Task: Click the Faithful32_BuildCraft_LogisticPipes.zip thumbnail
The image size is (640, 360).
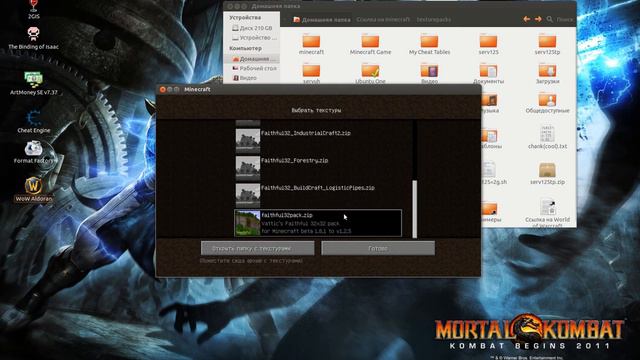Action: [248, 195]
